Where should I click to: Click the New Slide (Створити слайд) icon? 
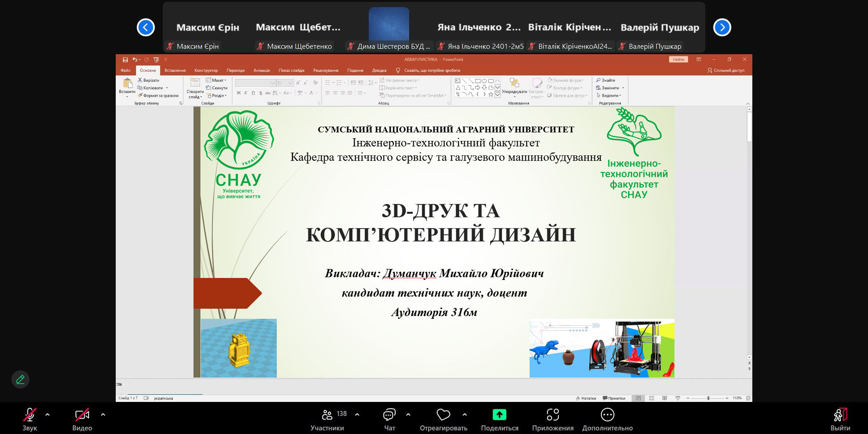coord(195,83)
